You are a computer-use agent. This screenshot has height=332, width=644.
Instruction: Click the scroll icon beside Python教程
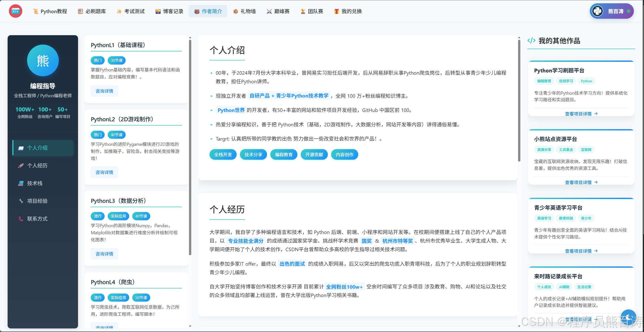point(36,11)
